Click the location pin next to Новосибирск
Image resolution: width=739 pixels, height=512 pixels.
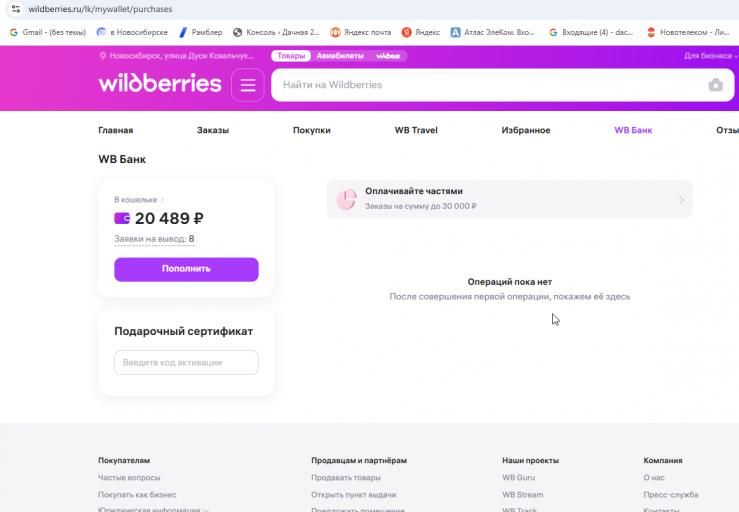coord(102,56)
